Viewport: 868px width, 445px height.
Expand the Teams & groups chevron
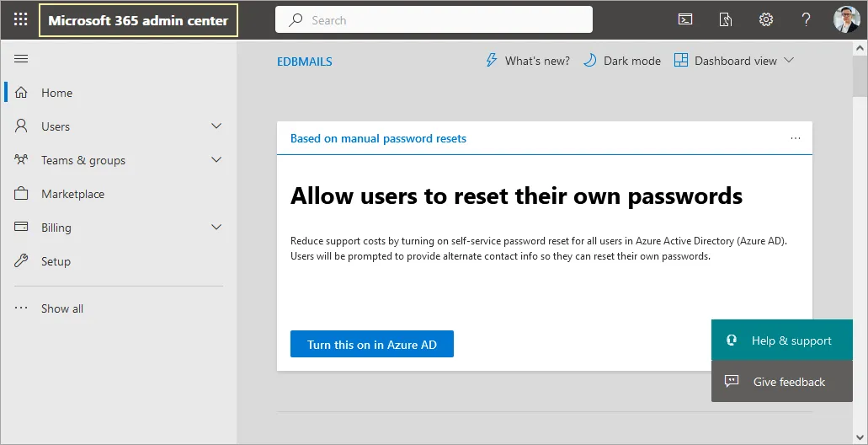pyautogui.click(x=216, y=159)
